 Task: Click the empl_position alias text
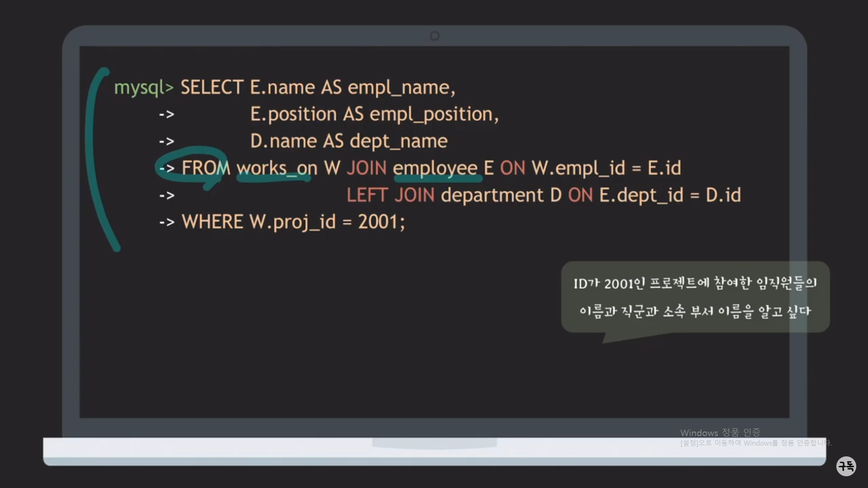(431, 114)
